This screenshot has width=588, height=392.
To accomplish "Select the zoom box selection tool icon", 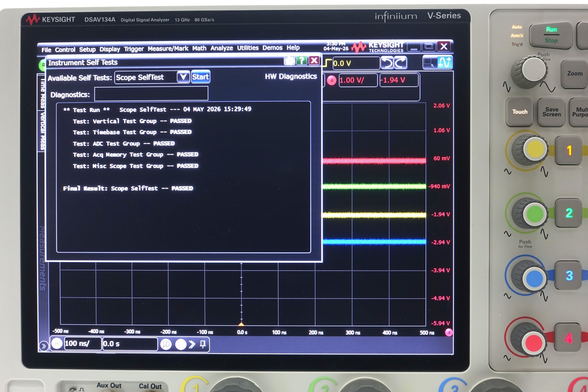I will (430, 63).
